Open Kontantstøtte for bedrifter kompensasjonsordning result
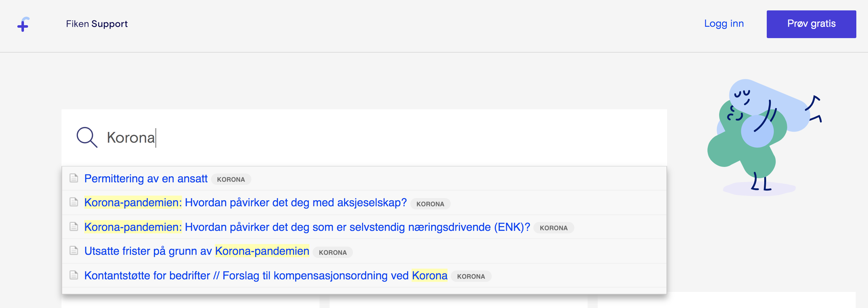Image resolution: width=868 pixels, height=308 pixels. [x=266, y=276]
